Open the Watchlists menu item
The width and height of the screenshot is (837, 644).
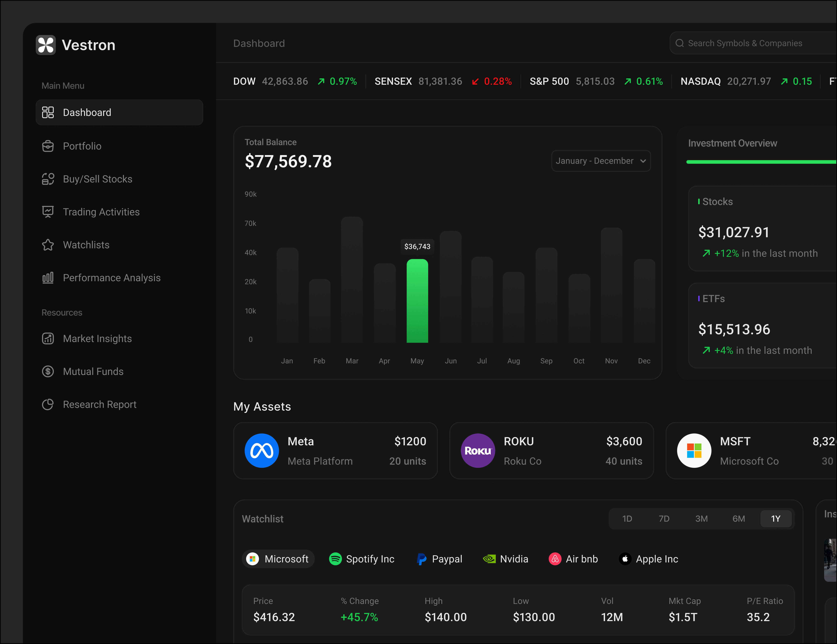point(86,245)
